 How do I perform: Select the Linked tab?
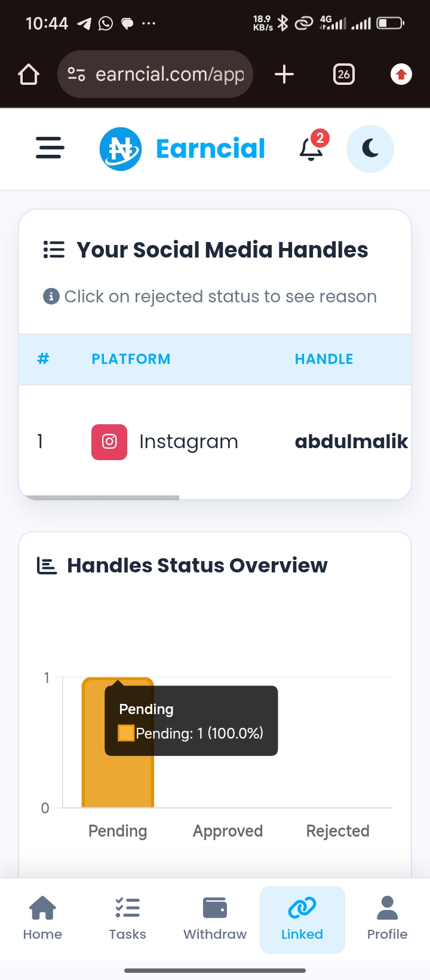pyautogui.click(x=302, y=918)
